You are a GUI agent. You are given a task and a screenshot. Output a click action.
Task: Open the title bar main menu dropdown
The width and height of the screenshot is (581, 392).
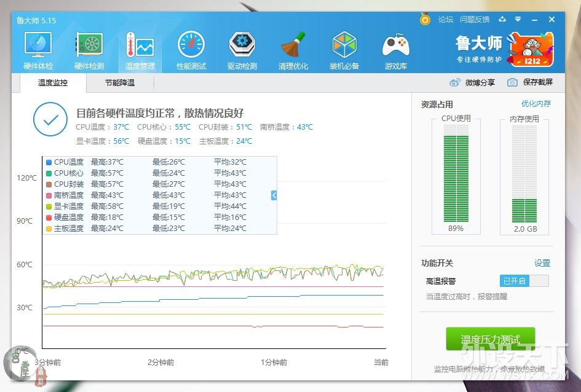click(x=518, y=19)
